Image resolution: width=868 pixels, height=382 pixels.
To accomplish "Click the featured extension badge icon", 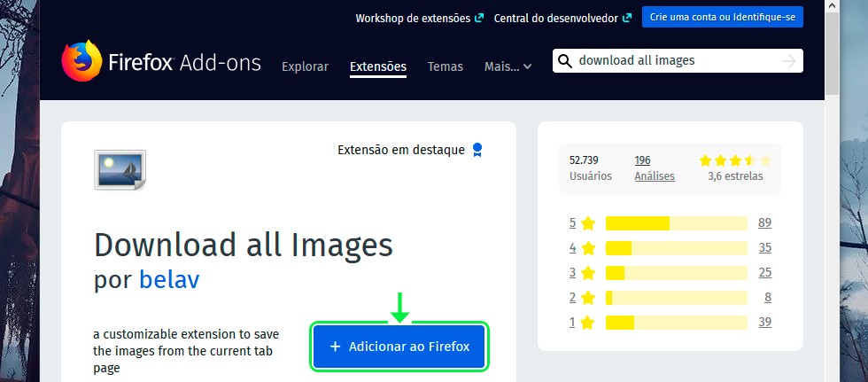I will [x=477, y=150].
